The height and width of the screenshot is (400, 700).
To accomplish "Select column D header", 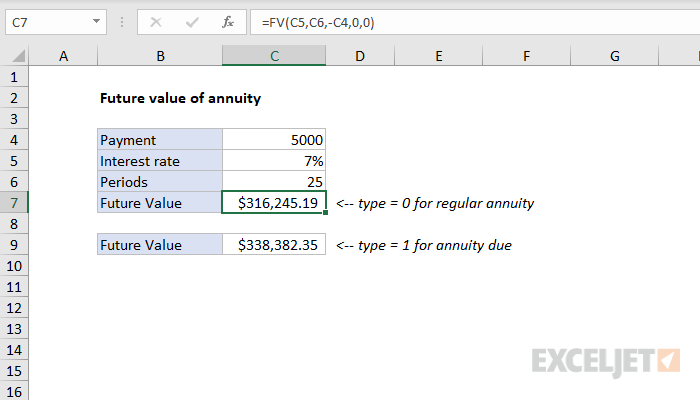I will 360,56.
